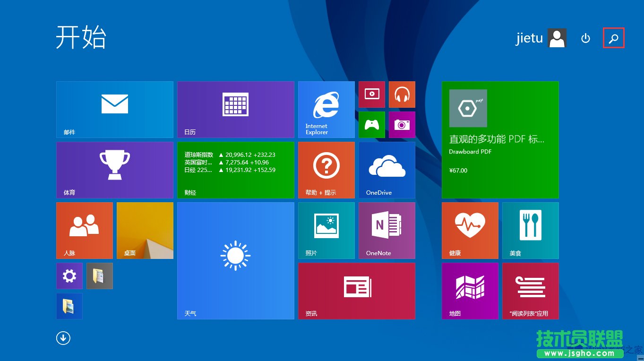This screenshot has height=361, width=644.
Task: Click the Search magnifier button
Action: 613,38
